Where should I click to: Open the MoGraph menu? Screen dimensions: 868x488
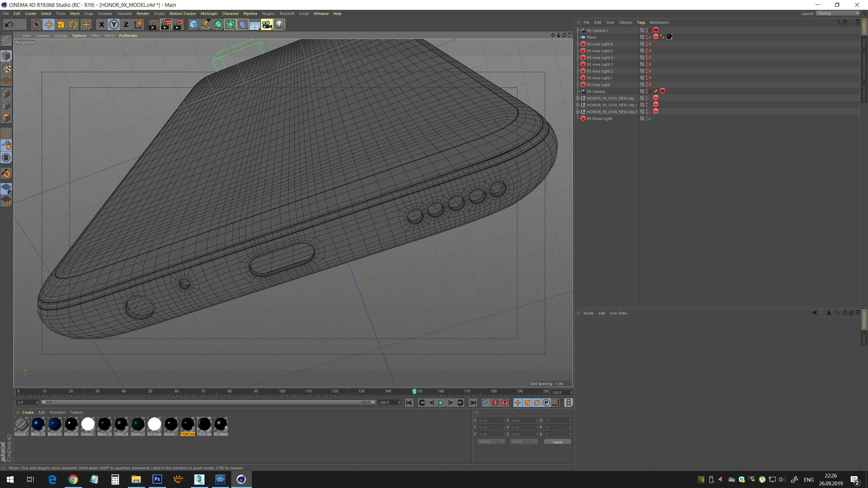click(x=209, y=14)
